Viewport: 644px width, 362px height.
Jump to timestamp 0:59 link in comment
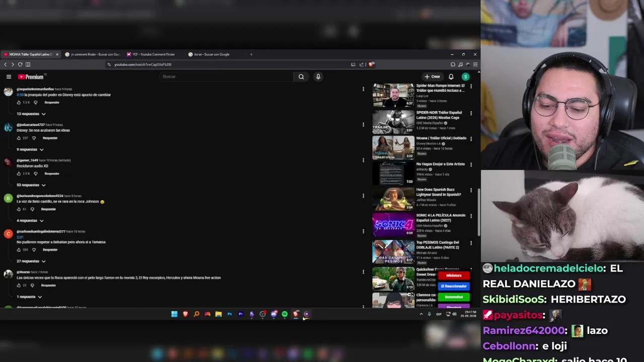pyautogui.click(x=20, y=95)
